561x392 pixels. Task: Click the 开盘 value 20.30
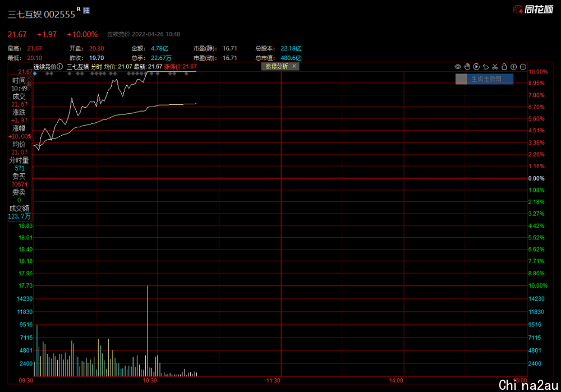click(x=96, y=48)
